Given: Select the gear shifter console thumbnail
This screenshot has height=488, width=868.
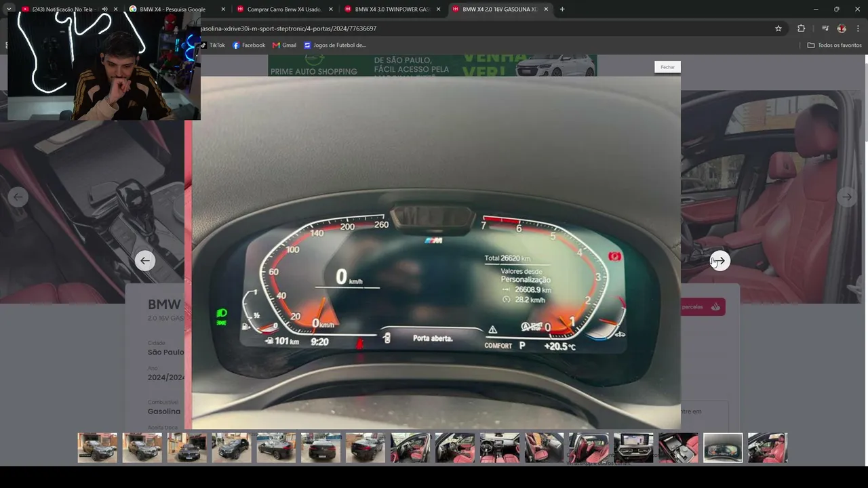Looking at the screenshot, I should tap(678, 448).
